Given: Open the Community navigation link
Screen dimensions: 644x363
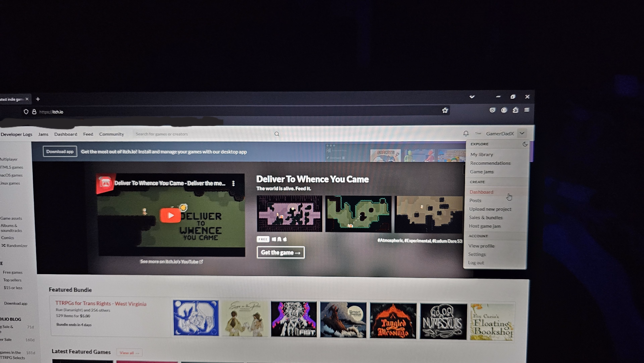Looking at the screenshot, I should pyautogui.click(x=112, y=134).
